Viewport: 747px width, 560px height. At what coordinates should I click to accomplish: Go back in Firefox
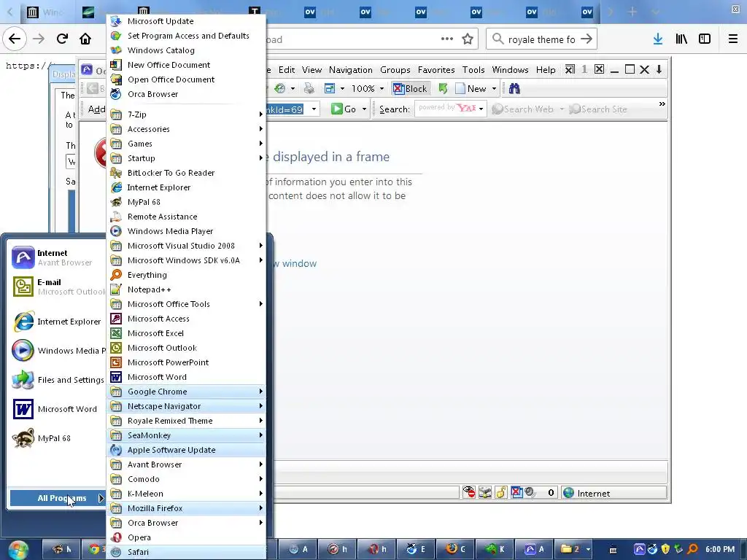click(x=15, y=39)
